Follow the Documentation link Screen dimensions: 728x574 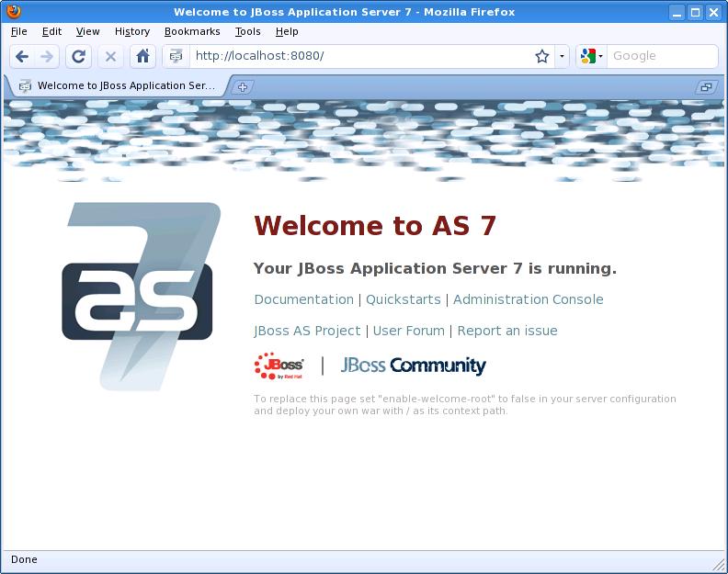click(x=304, y=299)
